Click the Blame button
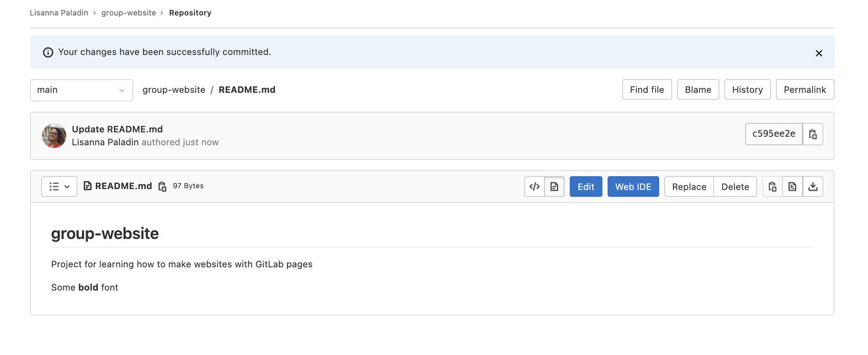 click(697, 89)
